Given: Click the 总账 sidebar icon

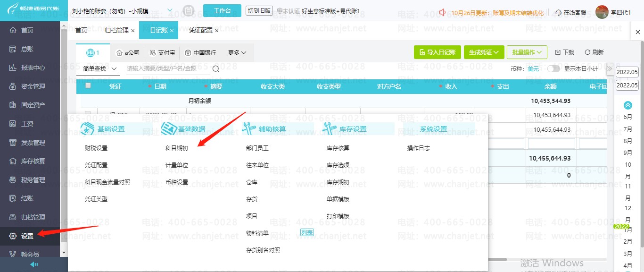Looking at the screenshot, I should coord(13,49).
